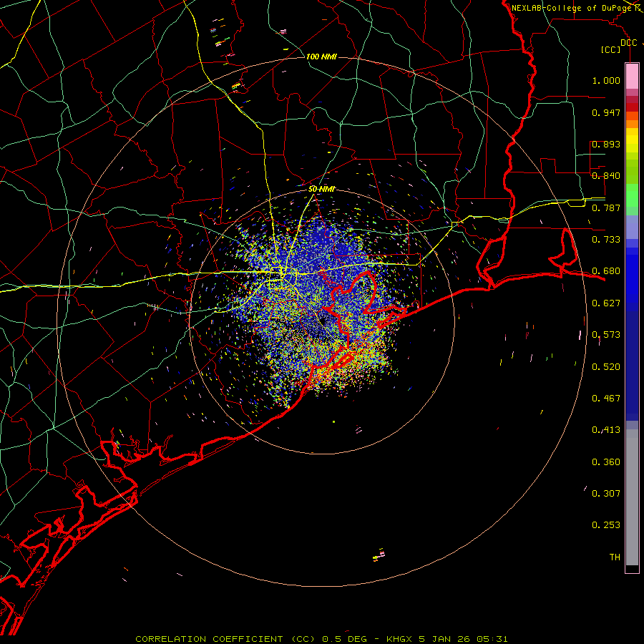Click the KHGX station ID in the caption
The image size is (644, 644).
click(x=399, y=639)
